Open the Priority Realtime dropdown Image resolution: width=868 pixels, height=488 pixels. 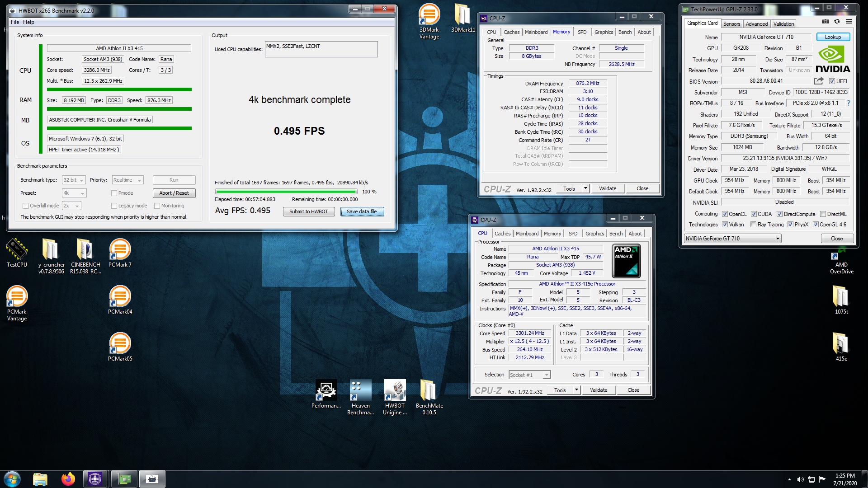(x=127, y=180)
